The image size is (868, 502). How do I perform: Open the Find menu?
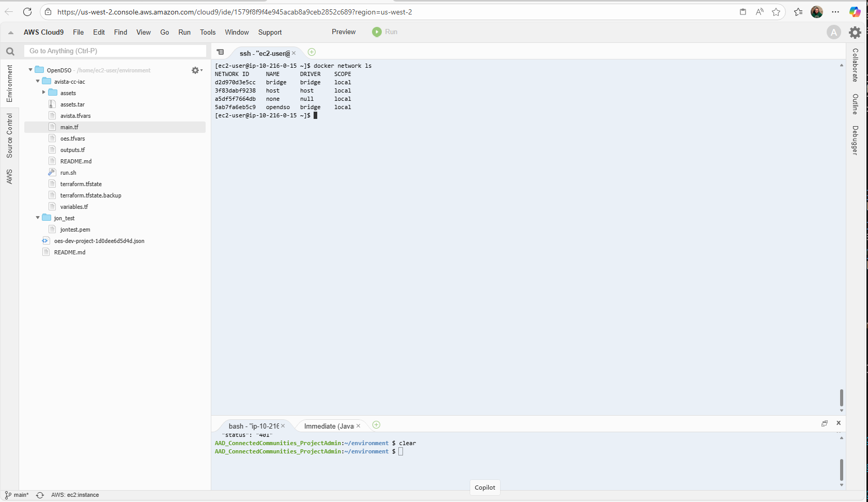[x=120, y=32]
